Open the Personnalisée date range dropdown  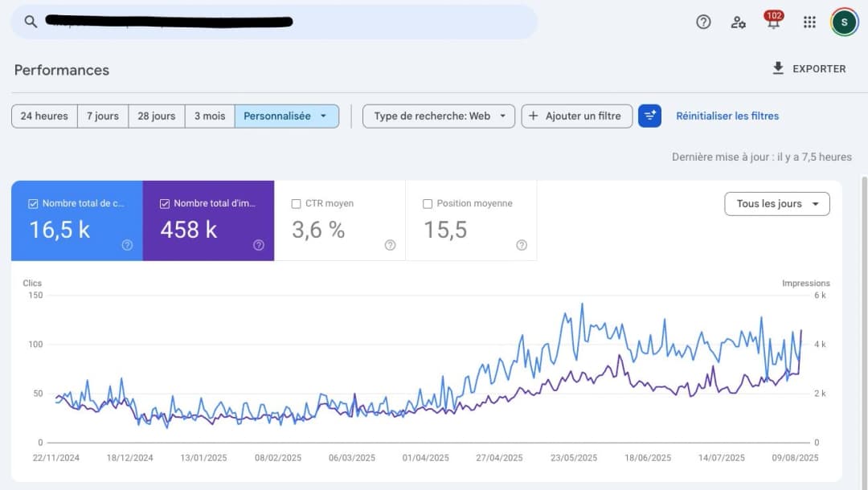click(288, 116)
